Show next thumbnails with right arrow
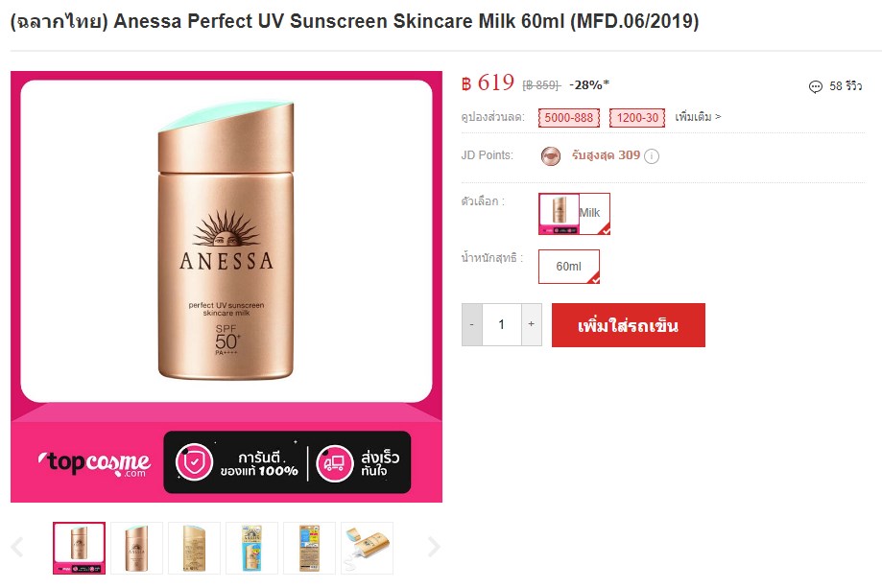This screenshot has height=588, width=882. pyautogui.click(x=434, y=547)
